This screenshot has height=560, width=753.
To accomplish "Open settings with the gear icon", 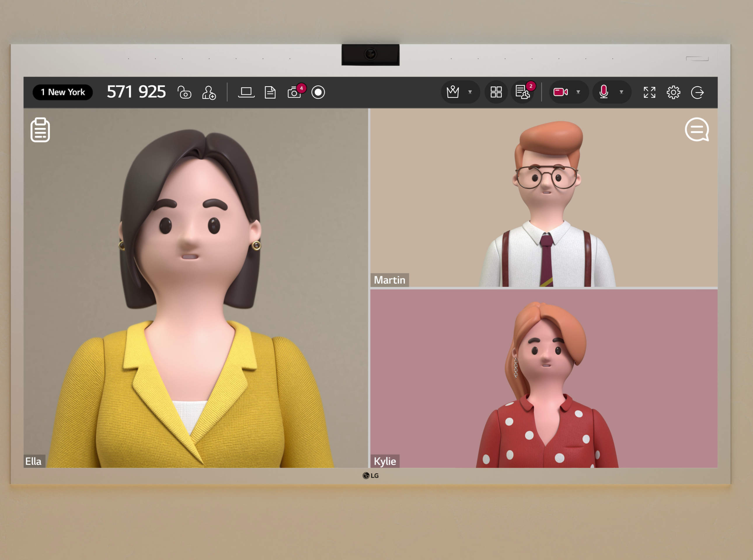I will pyautogui.click(x=673, y=92).
